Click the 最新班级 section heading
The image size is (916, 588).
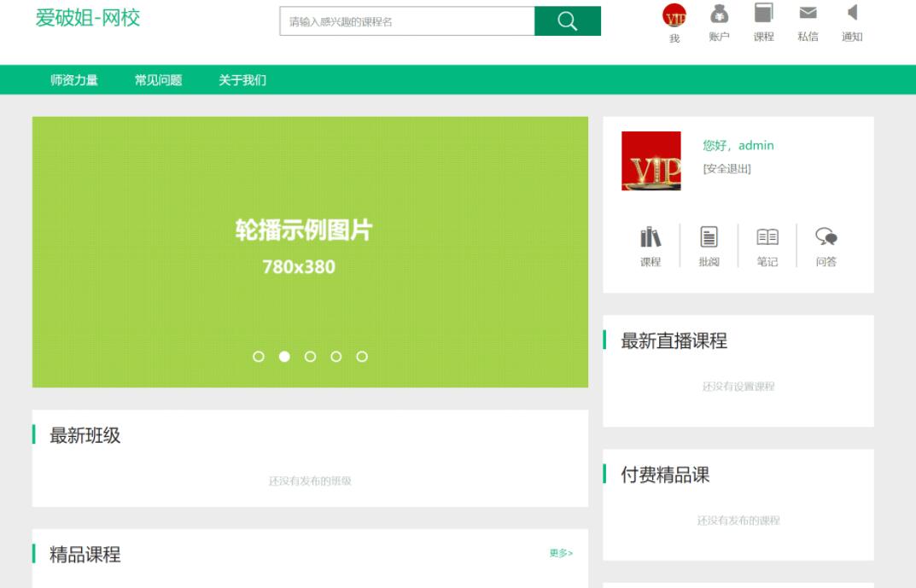[x=85, y=435]
